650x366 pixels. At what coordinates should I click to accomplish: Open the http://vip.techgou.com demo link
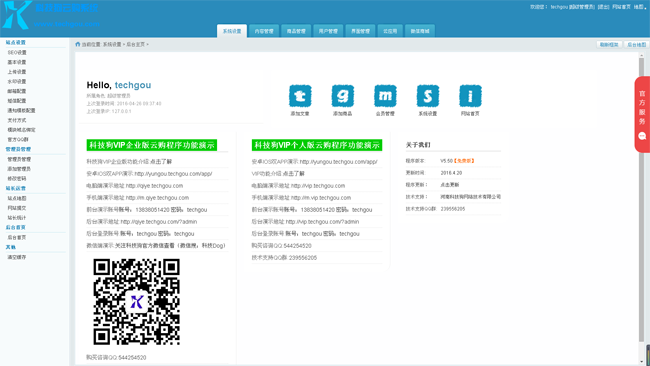(318, 186)
